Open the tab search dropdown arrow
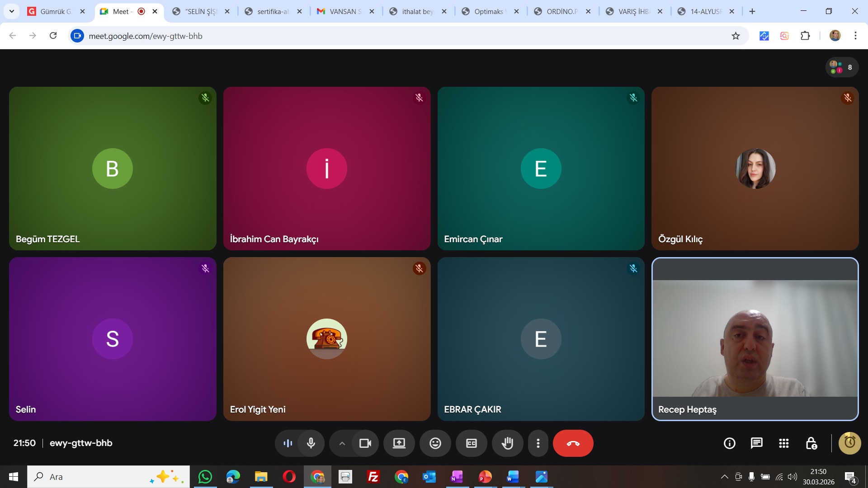The width and height of the screenshot is (868, 488). click(x=12, y=11)
